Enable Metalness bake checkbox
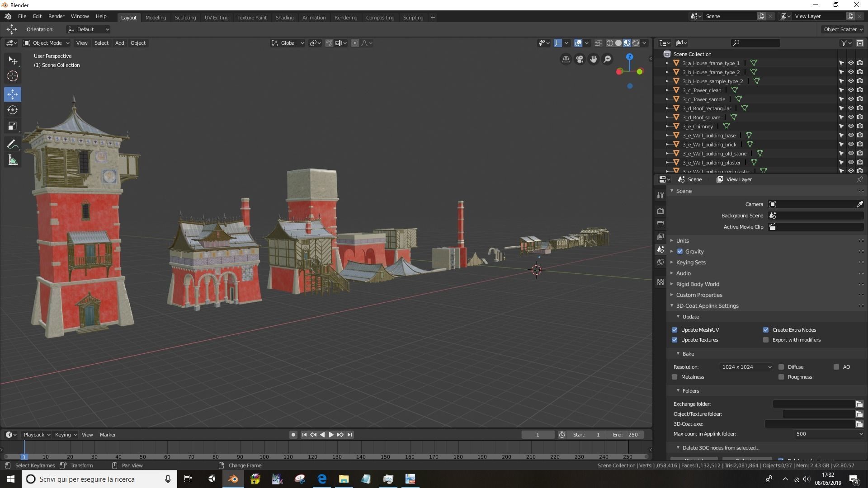The height and width of the screenshot is (488, 868). [x=675, y=377]
